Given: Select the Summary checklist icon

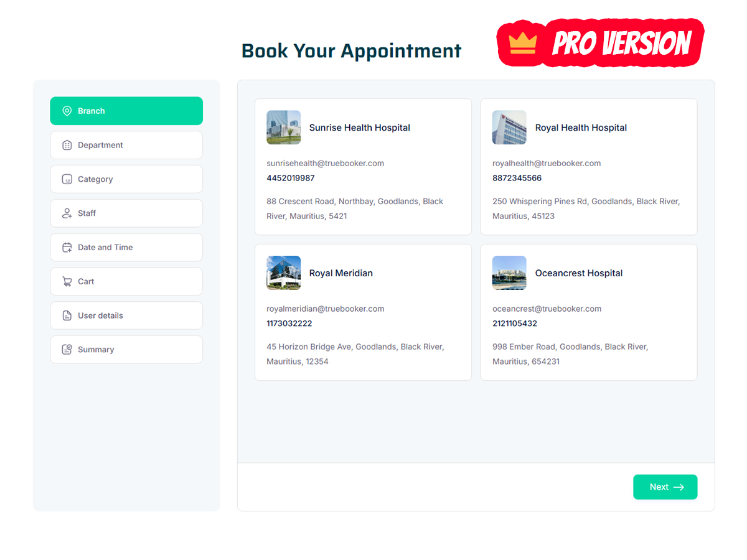Looking at the screenshot, I should click(67, 349).
